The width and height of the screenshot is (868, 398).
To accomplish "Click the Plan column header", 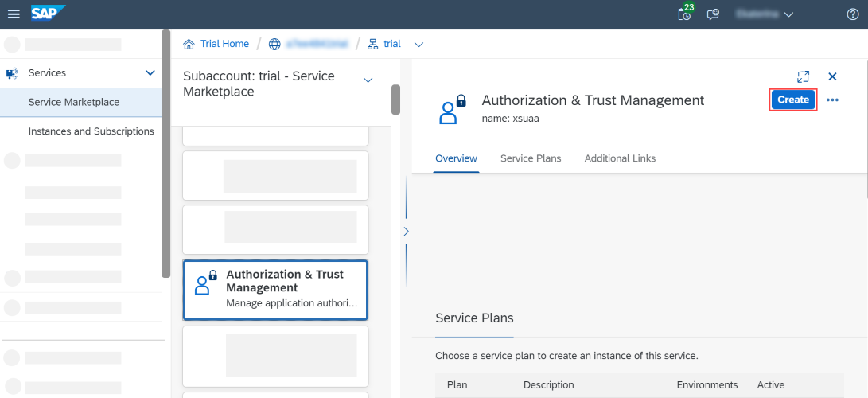I will (x=457, y=384).
